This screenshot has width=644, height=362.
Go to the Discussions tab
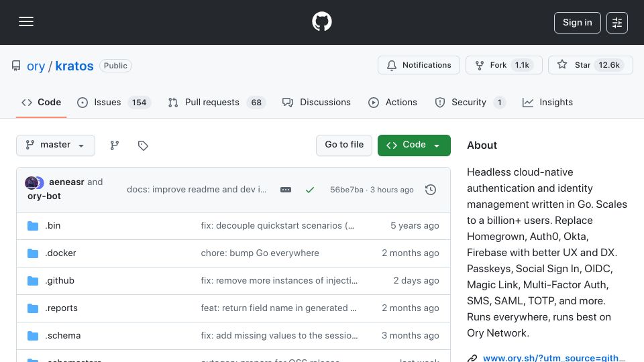(x=316, y=102)
